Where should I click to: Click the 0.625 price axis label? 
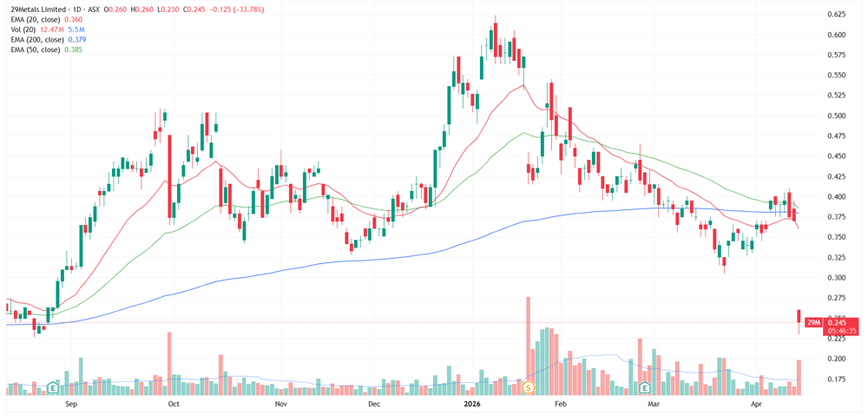[843, 14]
